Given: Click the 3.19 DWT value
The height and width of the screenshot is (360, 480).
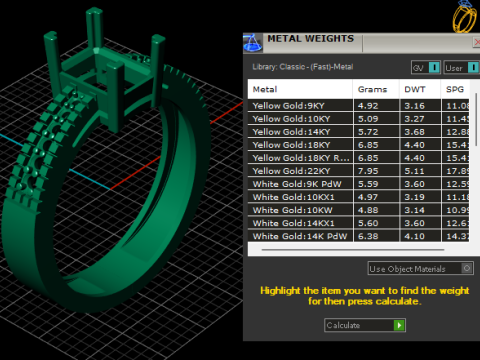Looking at the screenshot, I should pos(414,197).
